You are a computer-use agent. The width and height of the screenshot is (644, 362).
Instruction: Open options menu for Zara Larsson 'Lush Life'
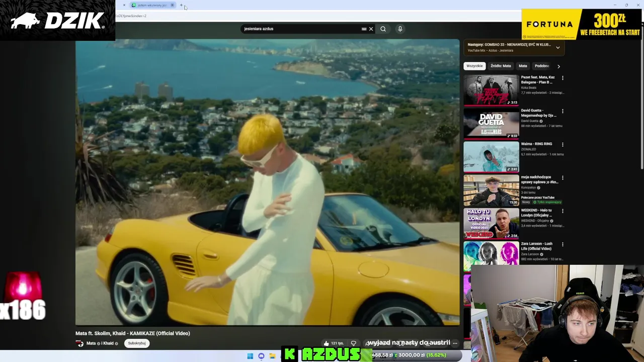pyautogui.click(x=562, y=244)
